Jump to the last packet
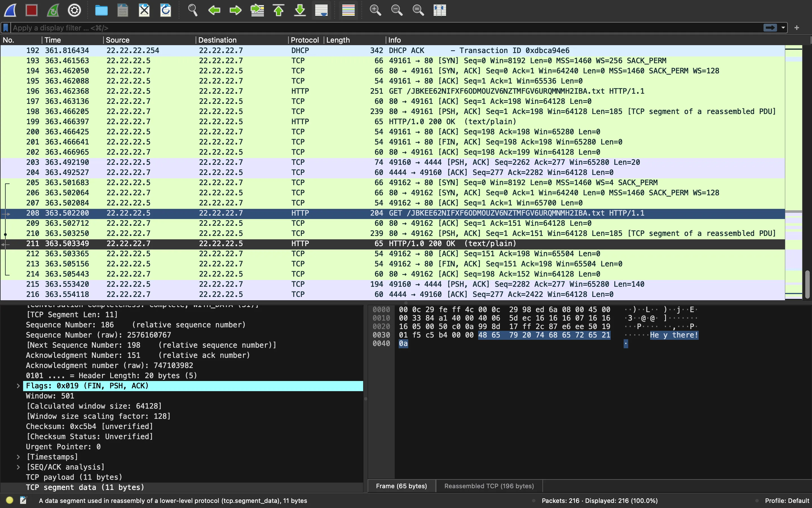Image resolution: width=812 pixels, height=508 pixels. point(300,10)
